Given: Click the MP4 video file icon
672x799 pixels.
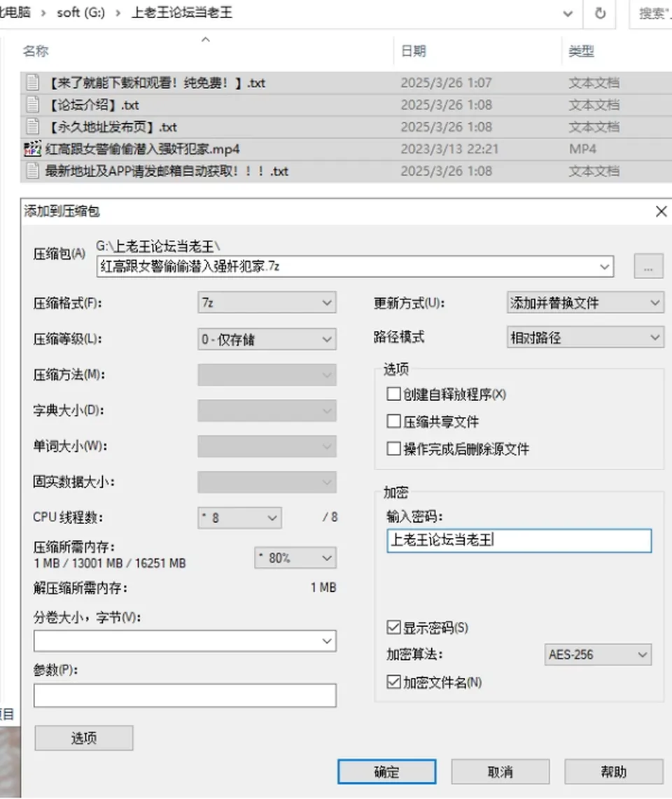Looking at the screenshot, I should click(x=33, y=149).
